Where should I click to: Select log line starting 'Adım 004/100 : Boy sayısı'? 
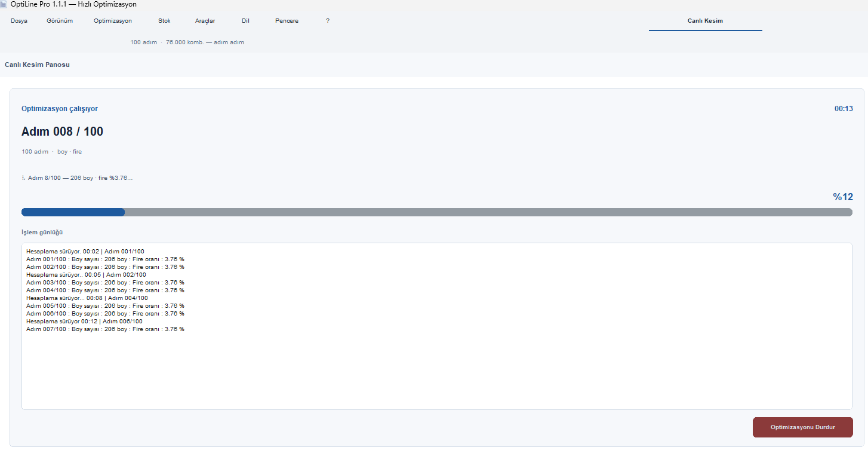pyautogui.click(x=105, y=290)
